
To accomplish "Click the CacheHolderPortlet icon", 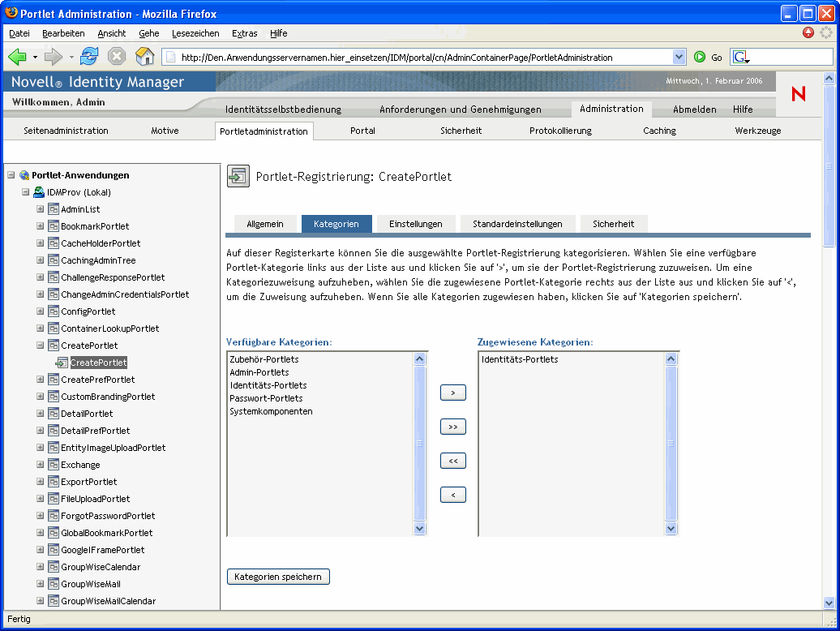I will pyautogui.click(x=53, y=243).
